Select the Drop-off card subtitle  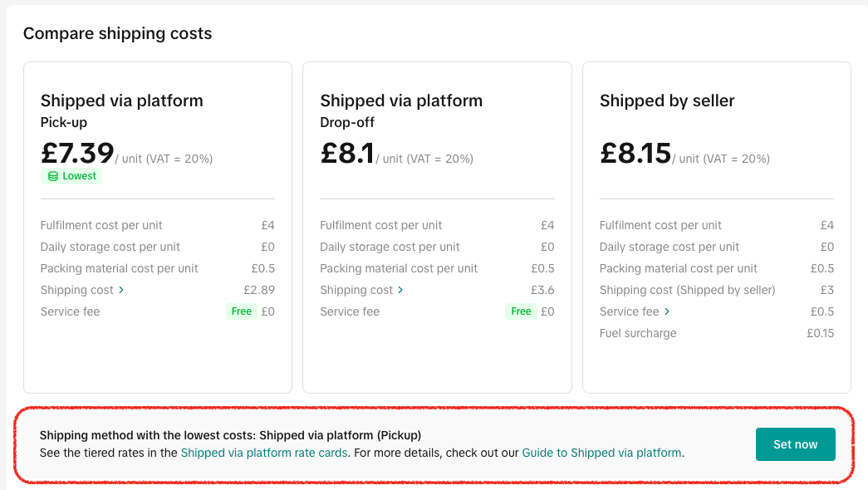(x=347, y=122)
